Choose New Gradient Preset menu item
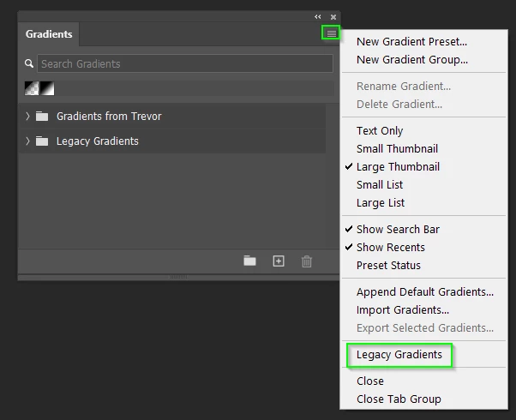 click(x=411, y=42)
